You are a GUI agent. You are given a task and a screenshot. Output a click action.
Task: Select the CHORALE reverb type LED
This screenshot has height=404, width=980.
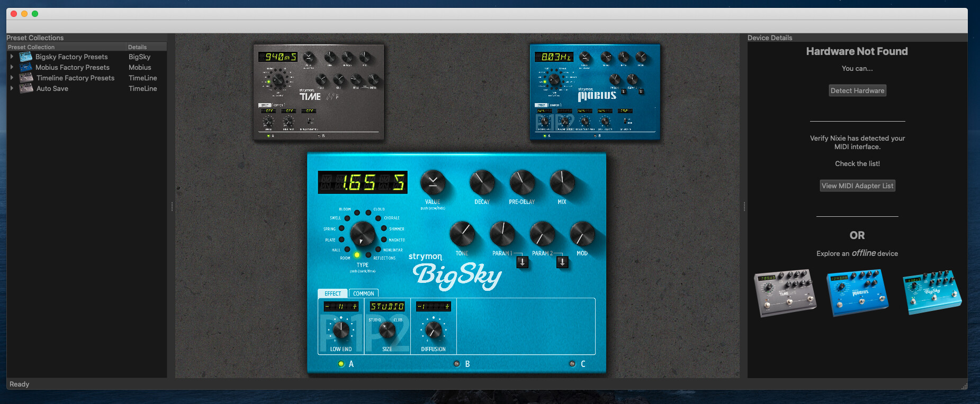[x=378, y=218]
